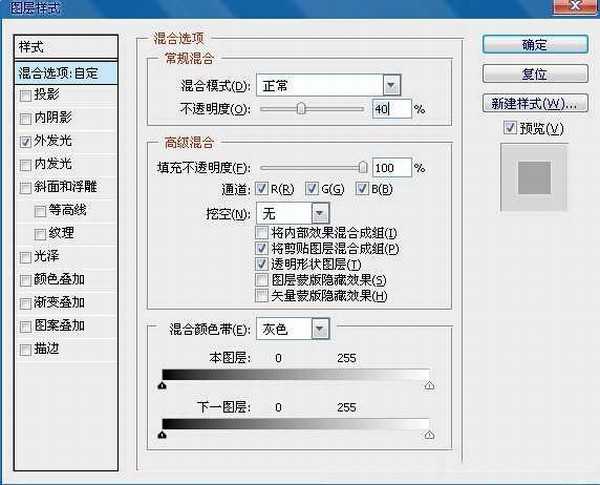The image size is (600, 485).
Task: Uncheck the 外发光 outer glow style
Action: (x=26, y=142)
